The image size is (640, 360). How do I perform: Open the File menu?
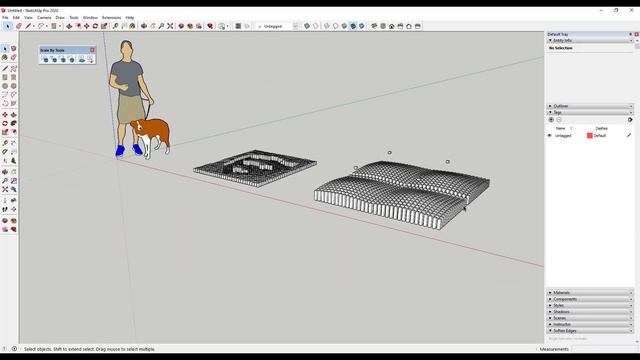tap(5, 18)
